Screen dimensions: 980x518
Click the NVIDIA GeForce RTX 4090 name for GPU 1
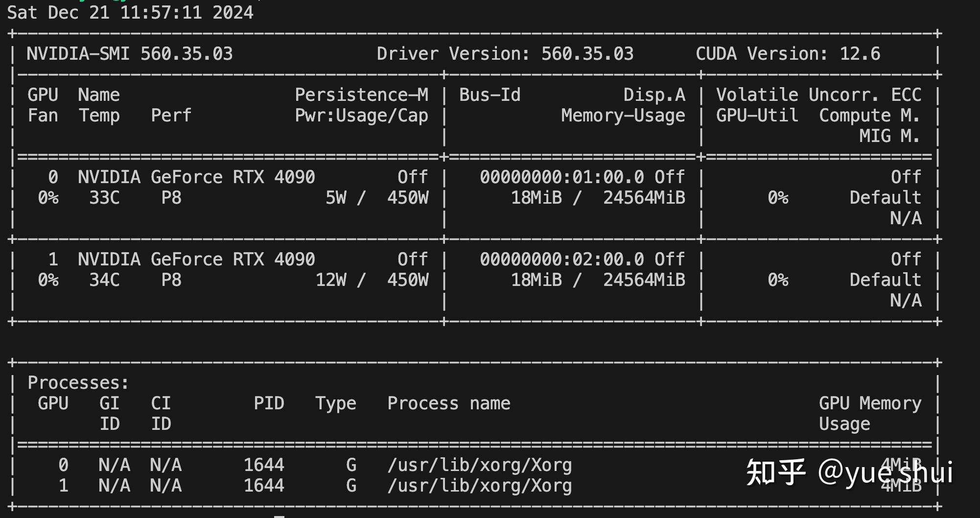(196, 259)
